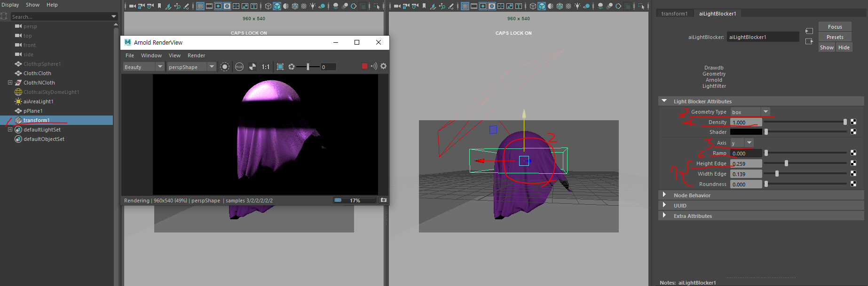Click 1:1 zoom button in Arnold RenderView
The height and width of the screenshot is (286, 868).
(266, 67)
